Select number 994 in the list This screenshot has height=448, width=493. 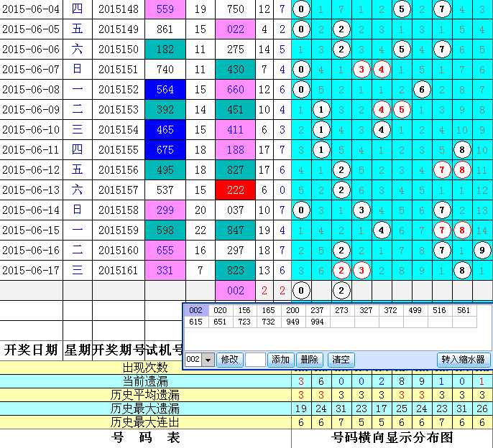point(318,322)
